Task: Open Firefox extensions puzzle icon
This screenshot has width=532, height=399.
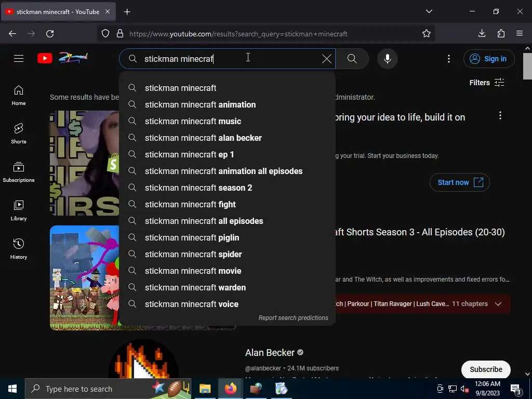Action: coord(501,33)
